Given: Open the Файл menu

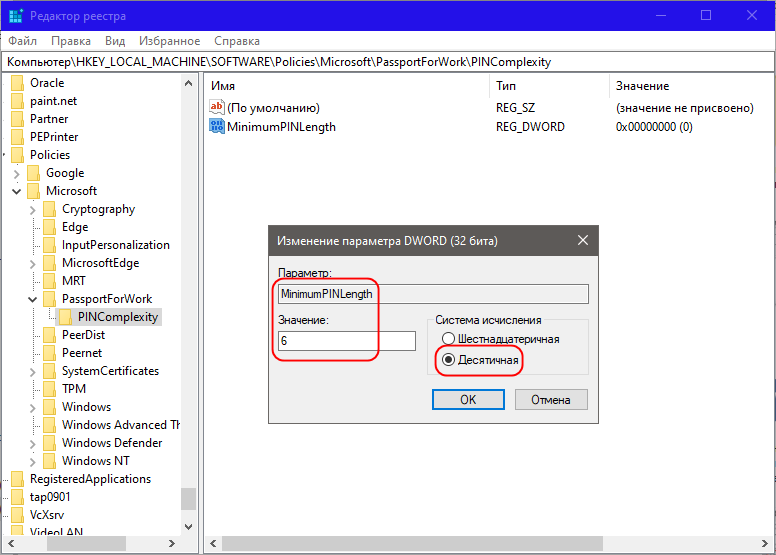Looking at the screenshot, I should 23,41.
